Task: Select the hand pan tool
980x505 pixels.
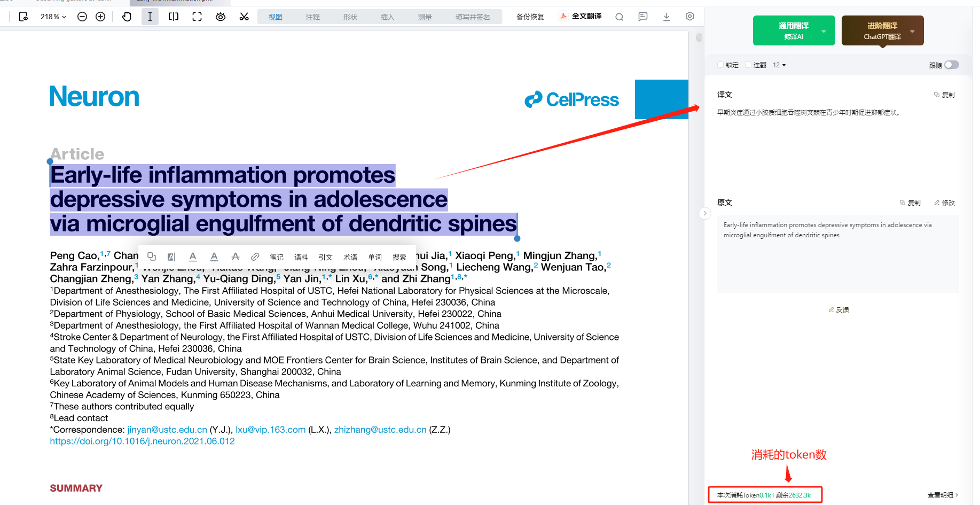Action: (x=127, y=17)
